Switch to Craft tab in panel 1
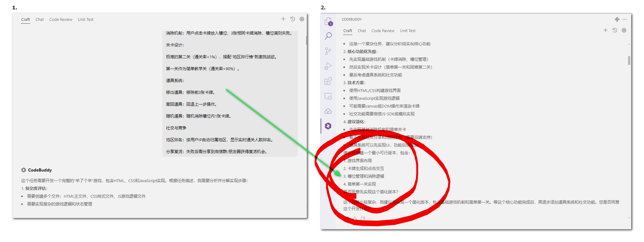 (x=26, y=19)
